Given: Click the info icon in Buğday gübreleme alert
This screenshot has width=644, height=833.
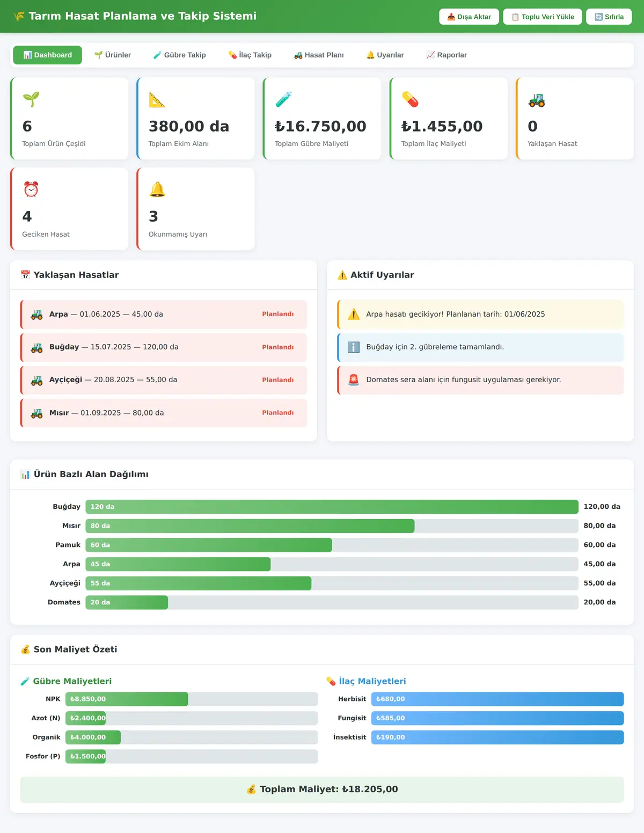Looking at the screenshot, I should (x=354, y=347).
